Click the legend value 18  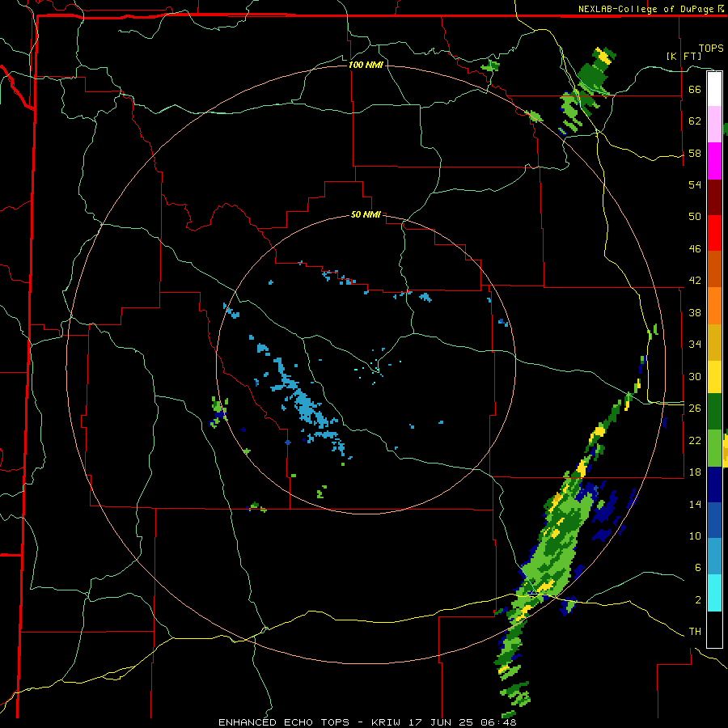click(x=695, y=472)
